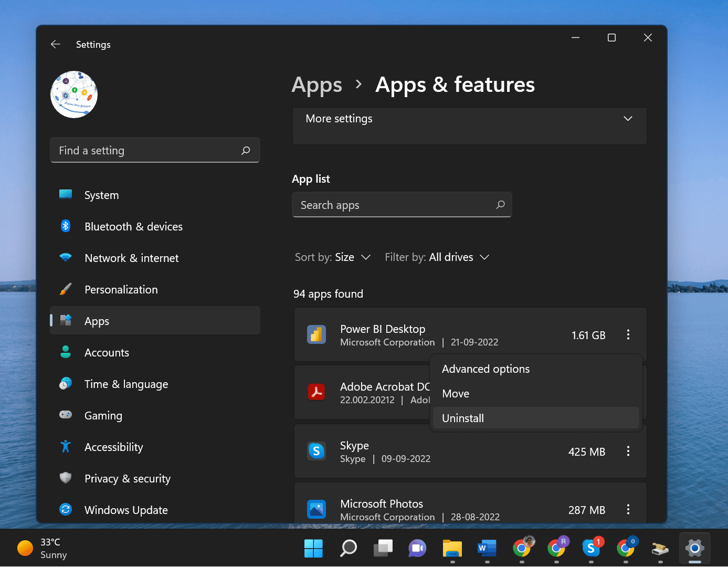The image size is (728, 567).
Task: Maximize the Settings window
Action: [x=611, y=38]
